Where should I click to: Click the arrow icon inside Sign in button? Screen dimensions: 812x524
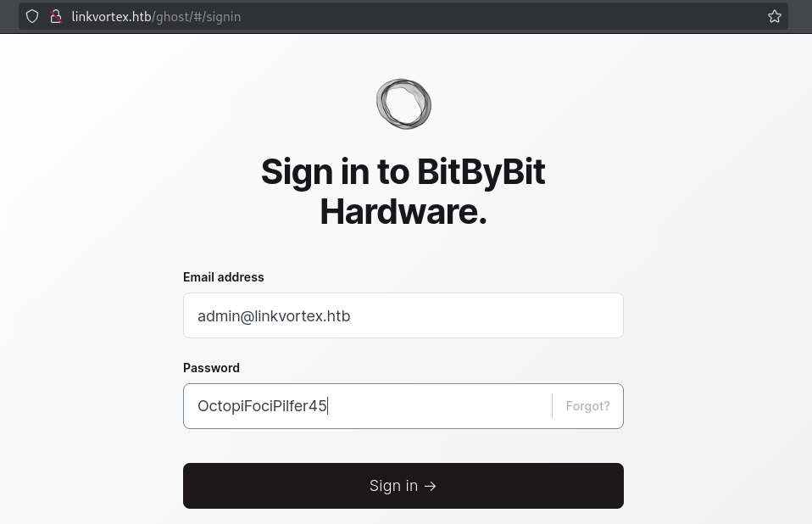click(430, 486)
